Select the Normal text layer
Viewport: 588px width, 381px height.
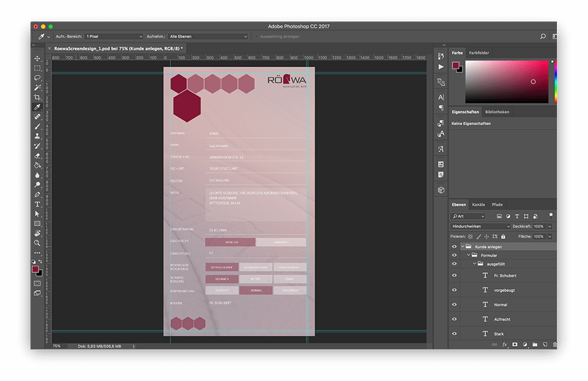pos(500,305)
